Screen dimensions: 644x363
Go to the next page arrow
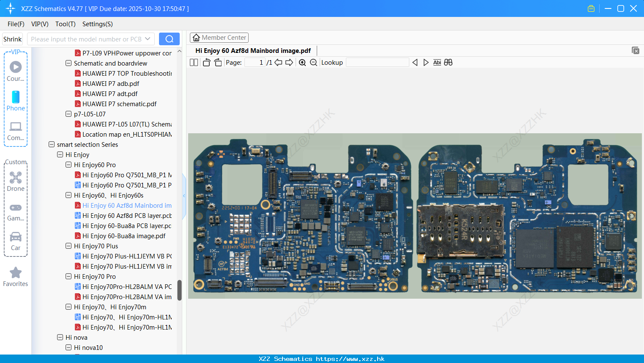coord(289,63)
